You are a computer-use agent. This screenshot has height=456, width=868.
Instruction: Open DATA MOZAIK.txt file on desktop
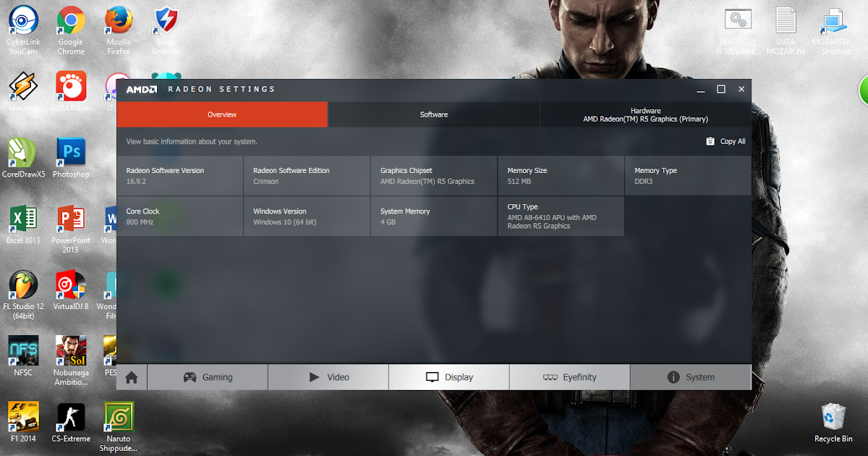tap(786, 30)
